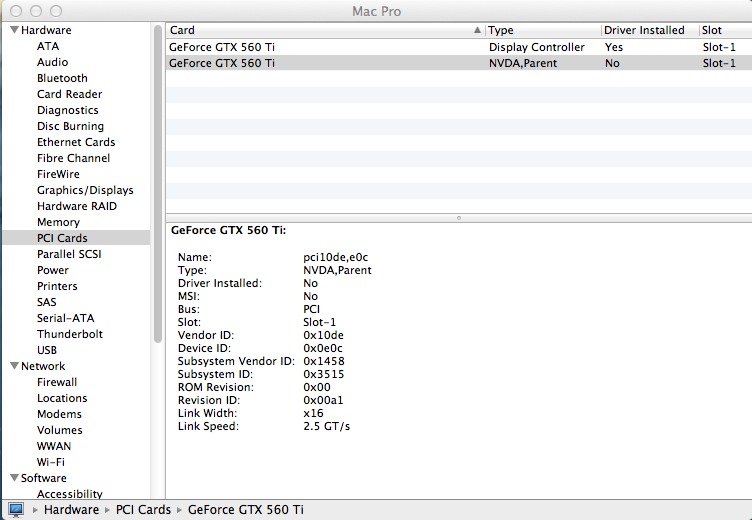Screen dimensions: 752x520
Task: Open Memory in the sidebar
Action: (58, 222)
